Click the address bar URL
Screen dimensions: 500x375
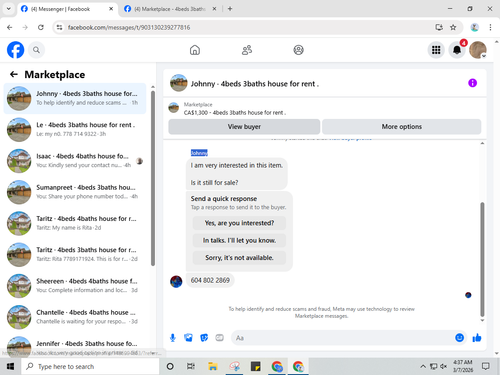(129, 27)
